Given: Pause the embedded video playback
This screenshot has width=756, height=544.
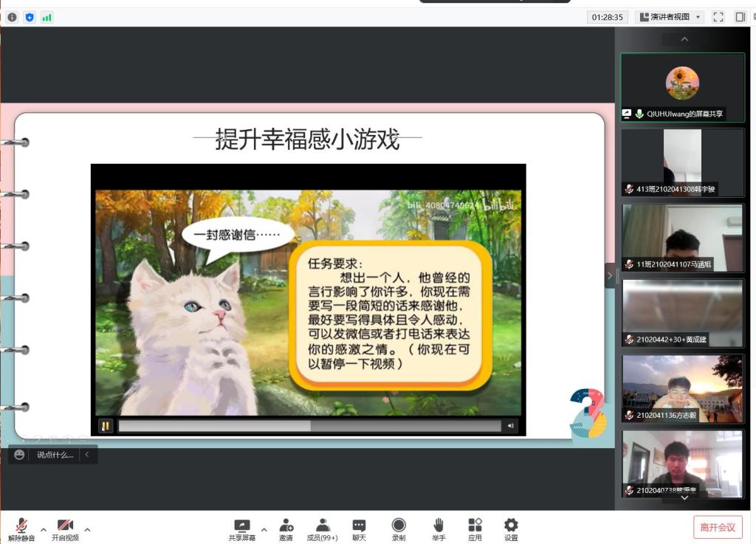Looking at the screenshot, I should point(106,426).
